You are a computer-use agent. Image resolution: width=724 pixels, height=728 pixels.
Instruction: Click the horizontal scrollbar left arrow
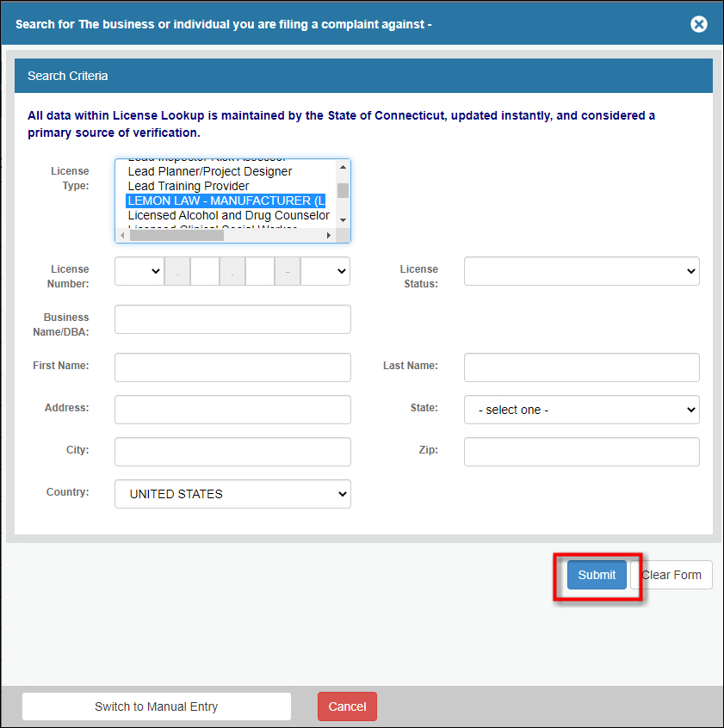121,234
